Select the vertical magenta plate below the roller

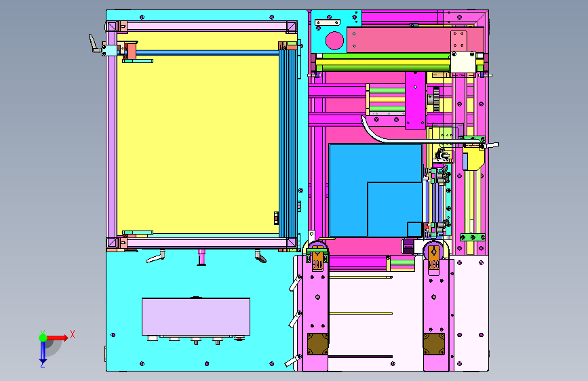pyautogui.click(x=416, y=100)
